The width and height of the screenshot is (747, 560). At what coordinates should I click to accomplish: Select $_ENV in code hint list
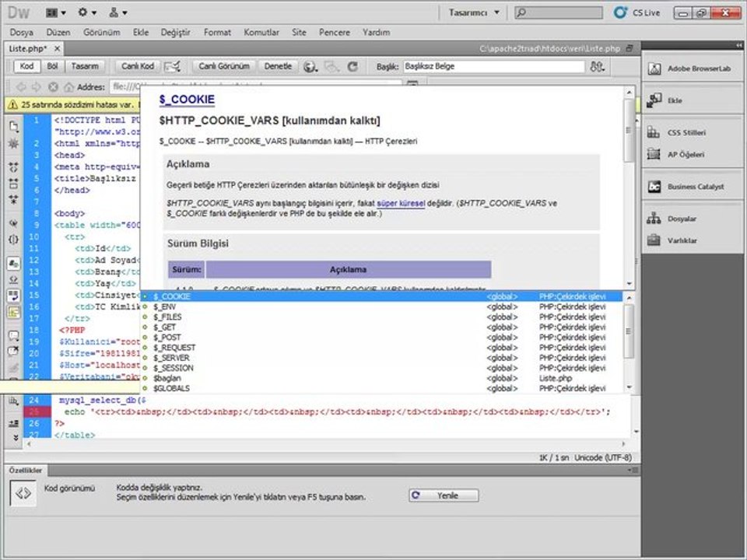click(381, 306)
